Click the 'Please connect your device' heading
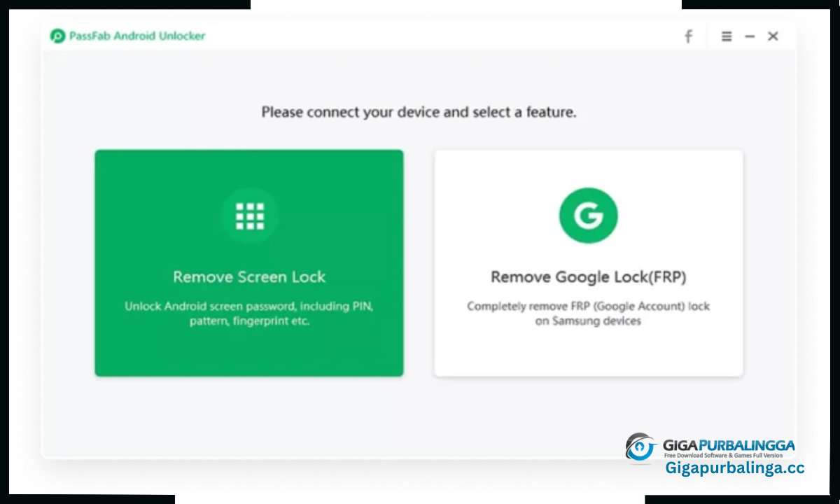 [x=419, y=112]
